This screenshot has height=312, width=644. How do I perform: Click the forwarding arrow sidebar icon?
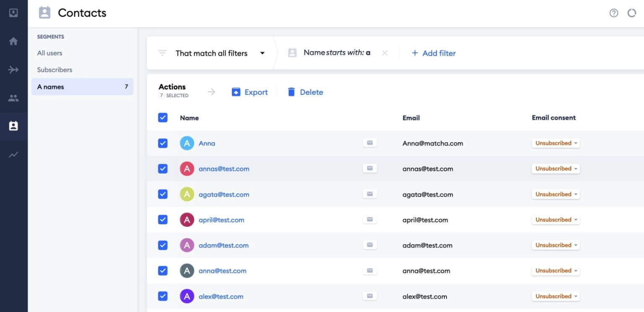pos(13,70)
